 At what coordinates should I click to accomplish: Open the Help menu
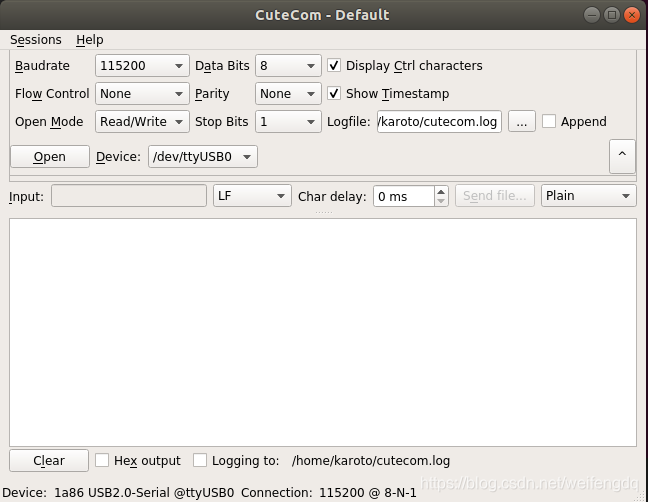click(x=90, y=40)
